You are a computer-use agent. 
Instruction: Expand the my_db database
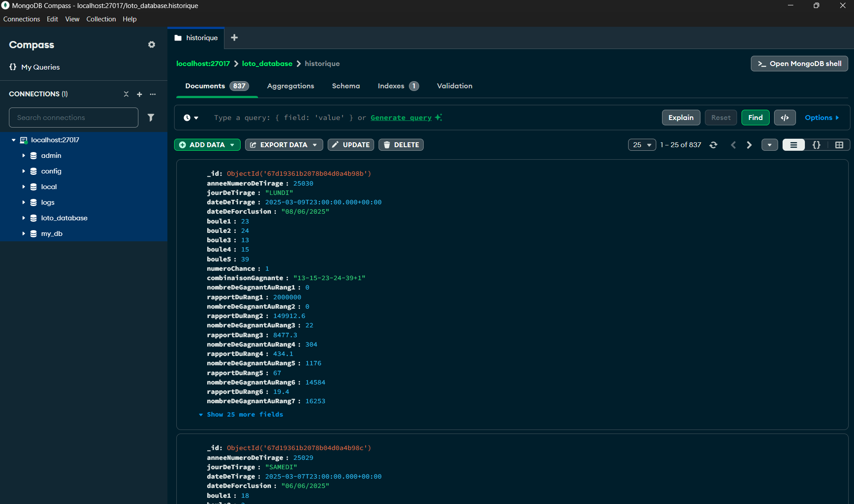point(23,234)
